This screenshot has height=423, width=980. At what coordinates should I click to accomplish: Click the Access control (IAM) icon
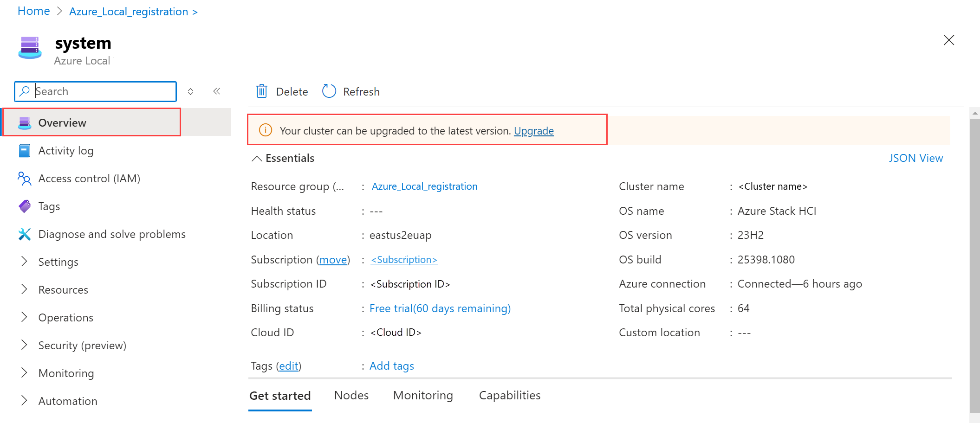coord(24,178)
